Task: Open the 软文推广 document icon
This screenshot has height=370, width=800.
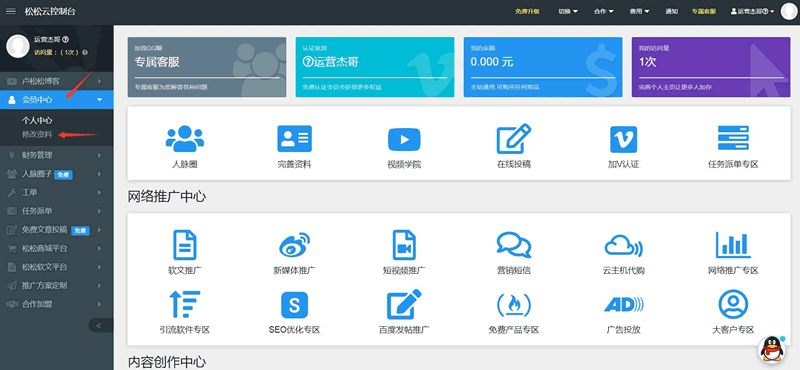Action: [x=185, y=245]
